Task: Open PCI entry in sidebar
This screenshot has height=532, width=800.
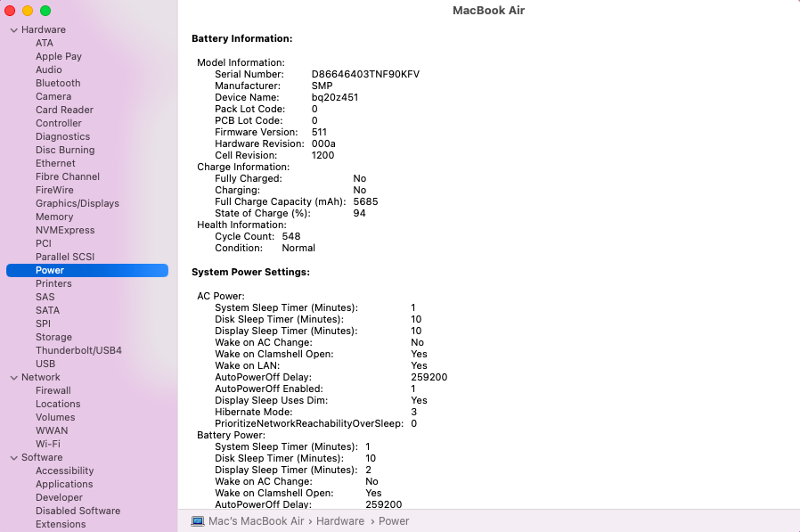Action: [44, 243]
